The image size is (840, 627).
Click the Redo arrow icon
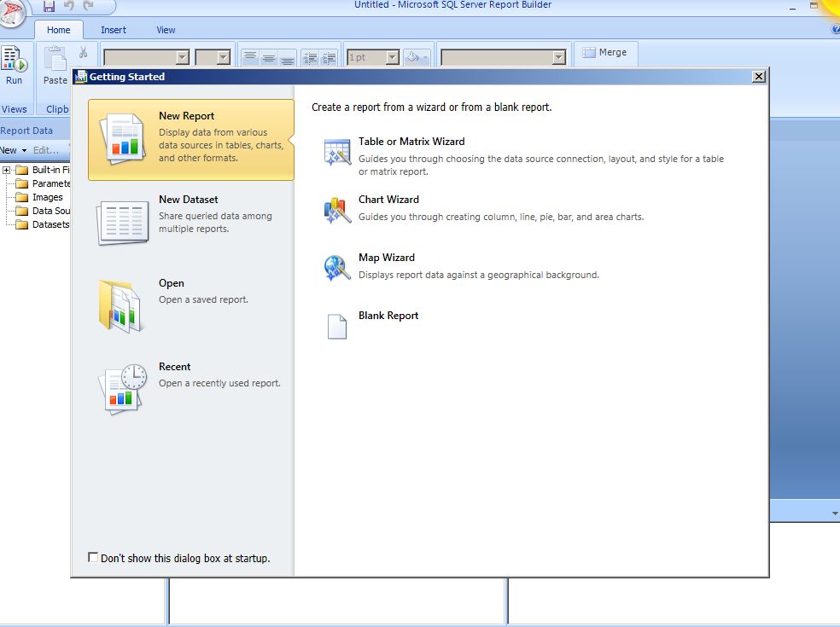click(x=88, y=6)
